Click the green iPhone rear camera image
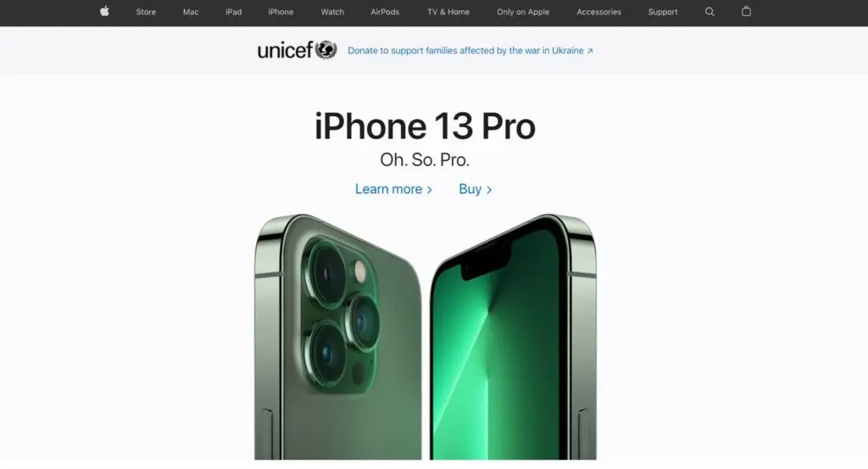868x469 pixels. (338, 337)
